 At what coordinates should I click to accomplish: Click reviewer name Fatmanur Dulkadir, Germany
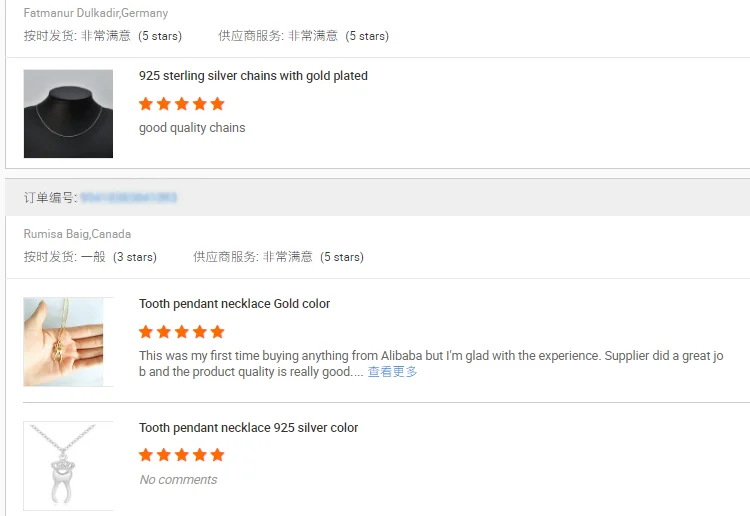(x=96, y=14)
